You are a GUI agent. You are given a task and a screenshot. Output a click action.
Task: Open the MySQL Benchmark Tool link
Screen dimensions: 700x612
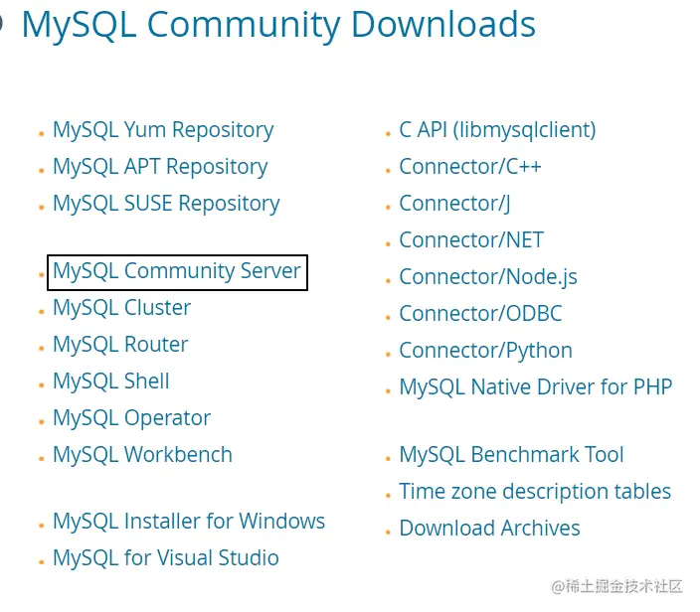point(511,455)
